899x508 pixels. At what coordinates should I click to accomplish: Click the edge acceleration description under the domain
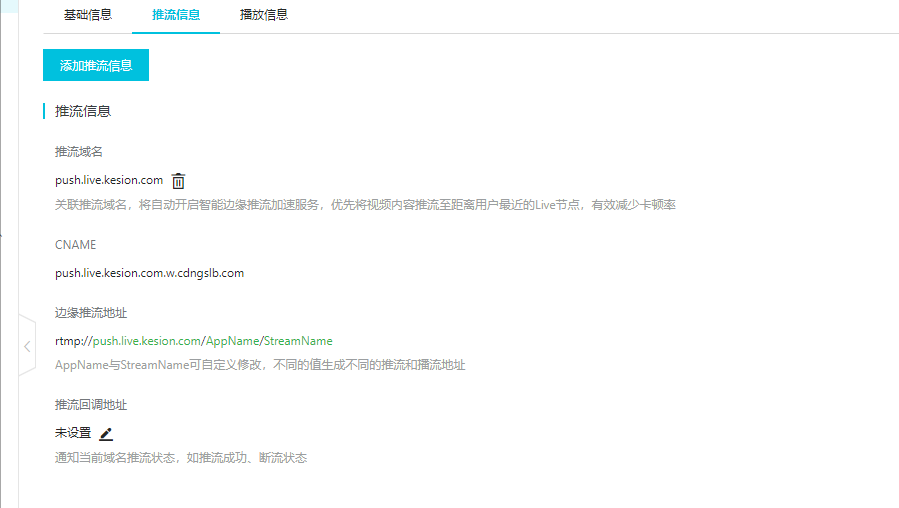pos(365,205)
